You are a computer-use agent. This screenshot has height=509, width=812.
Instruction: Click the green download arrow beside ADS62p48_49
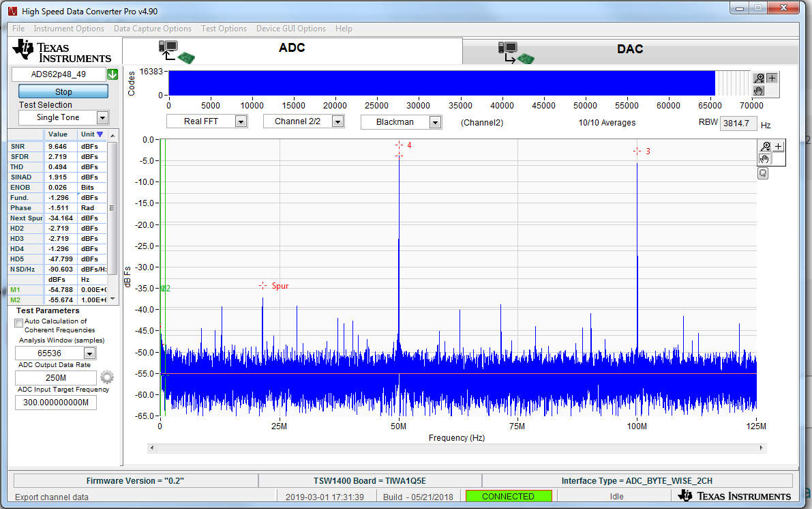point(112,74)
